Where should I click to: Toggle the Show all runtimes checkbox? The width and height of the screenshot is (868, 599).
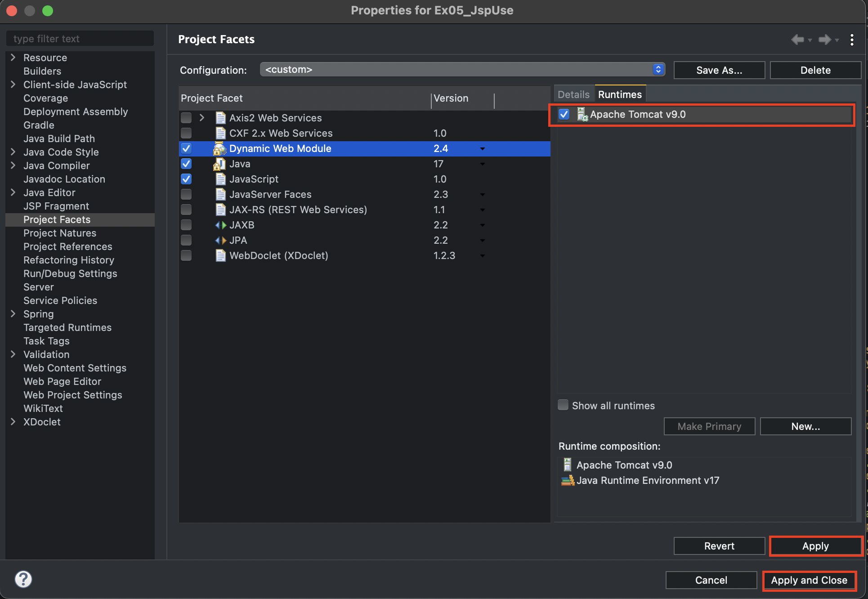[563, 405]
